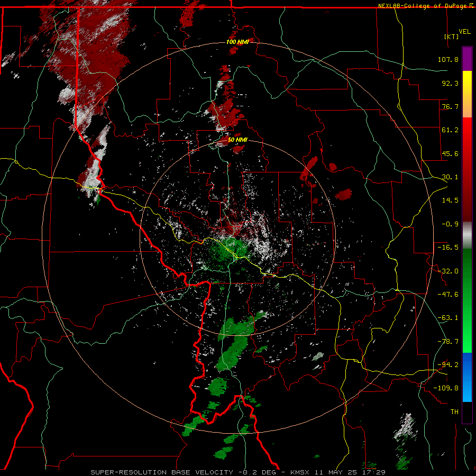Click the gray near-zero segment of color bar
Viewport: 476px width, 476px height.
467,235
